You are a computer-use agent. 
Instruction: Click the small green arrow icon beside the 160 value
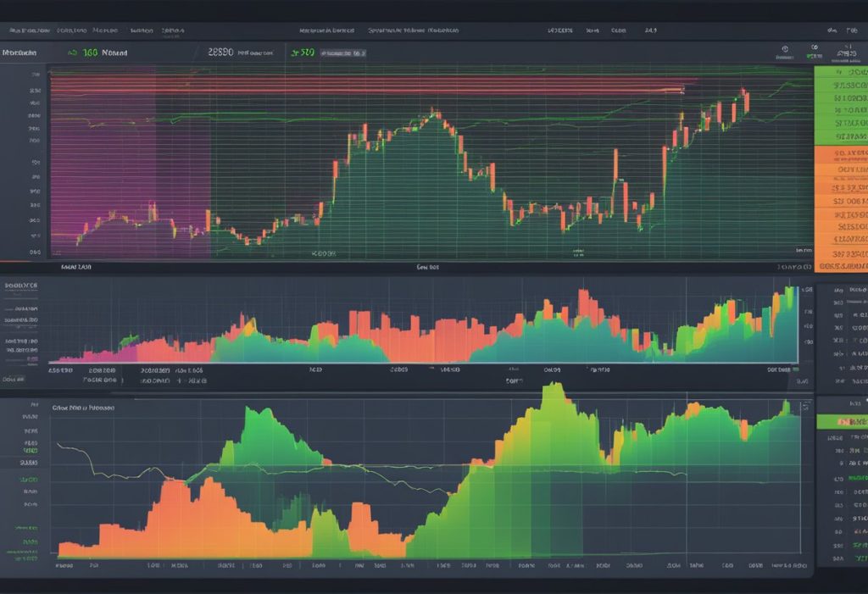click(x=73, y=53)
